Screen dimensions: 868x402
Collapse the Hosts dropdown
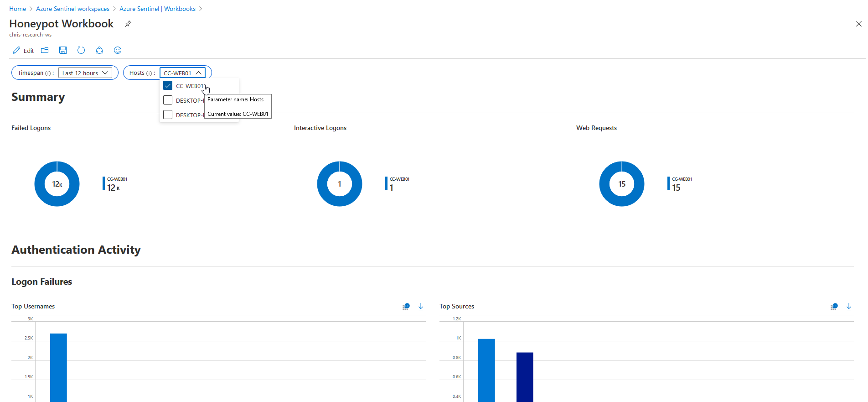click(182, 73)
